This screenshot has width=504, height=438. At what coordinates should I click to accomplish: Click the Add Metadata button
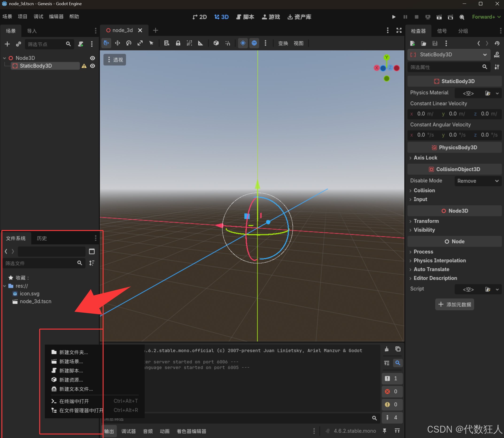tap(455, 304)
